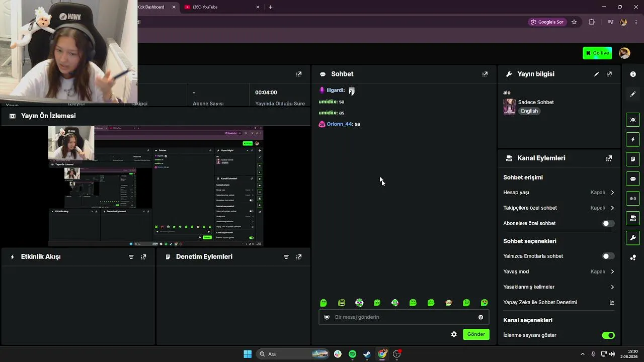Pop out the Kanal Eylemleri panel
The height and width of the screenshot is (362, 644).
(x=609, y=158)
